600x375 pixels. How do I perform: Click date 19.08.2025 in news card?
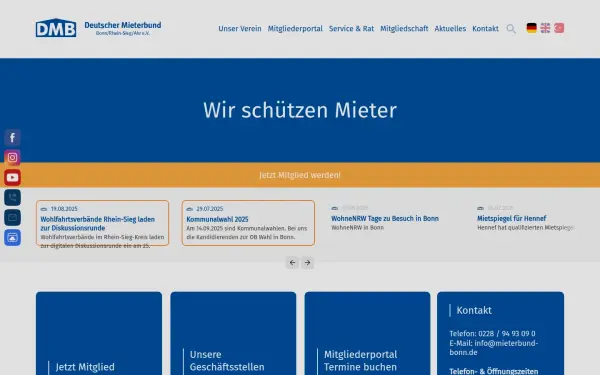click(64, 209)
